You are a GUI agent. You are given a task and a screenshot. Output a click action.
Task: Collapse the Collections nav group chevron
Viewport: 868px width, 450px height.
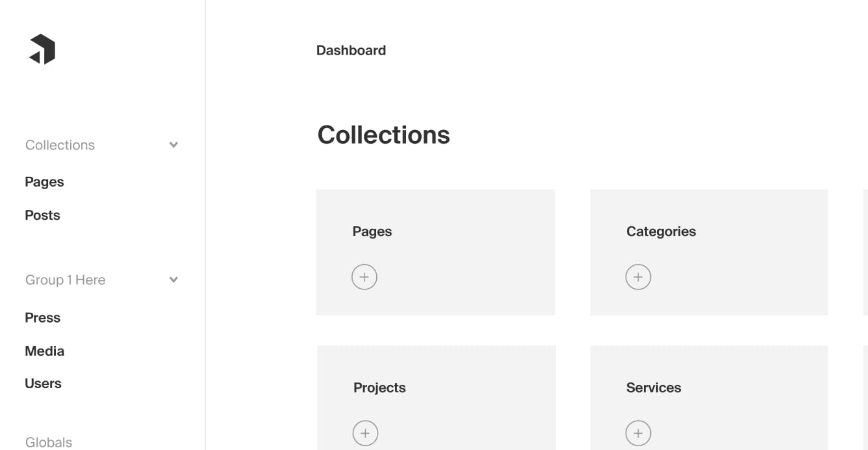pyautogui.click(x=173, y=145)
